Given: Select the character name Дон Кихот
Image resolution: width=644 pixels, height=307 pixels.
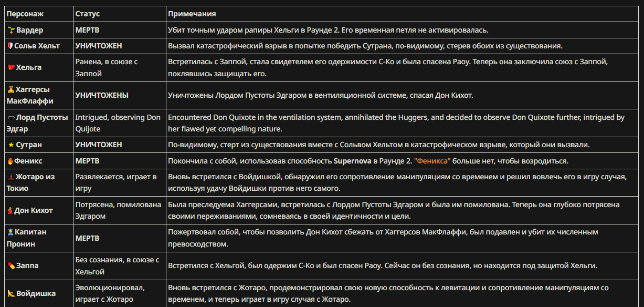Looking at the screenshot, I should pos(34,211).
